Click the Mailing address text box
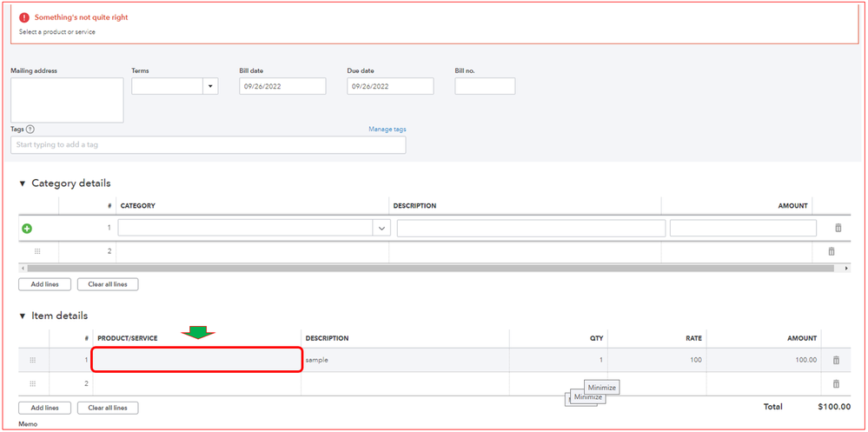Screen dimensions: 868x432 [67, 100]
